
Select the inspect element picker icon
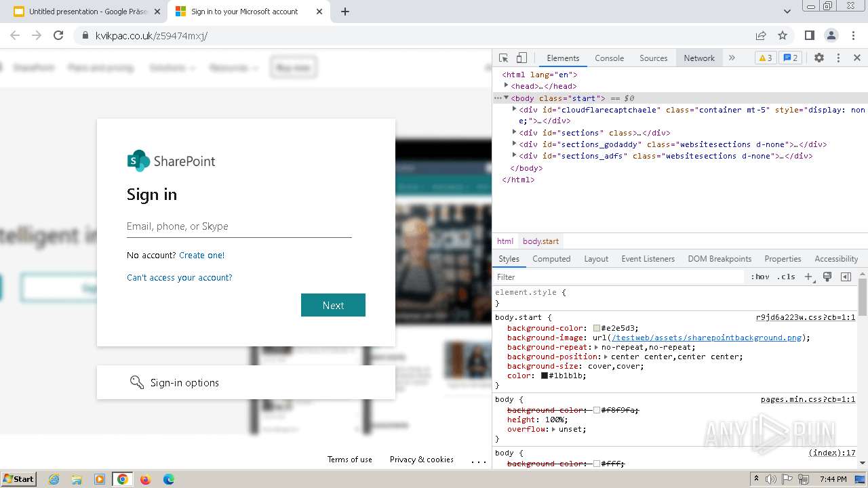(x=503, y=58)
